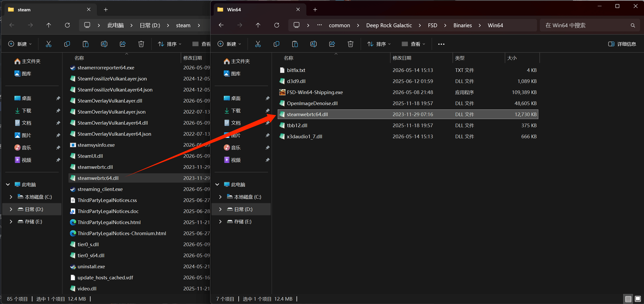Click the PC monitor icon in Win64 address bar
The image size is (644, 304).
(x=297, y=25)
